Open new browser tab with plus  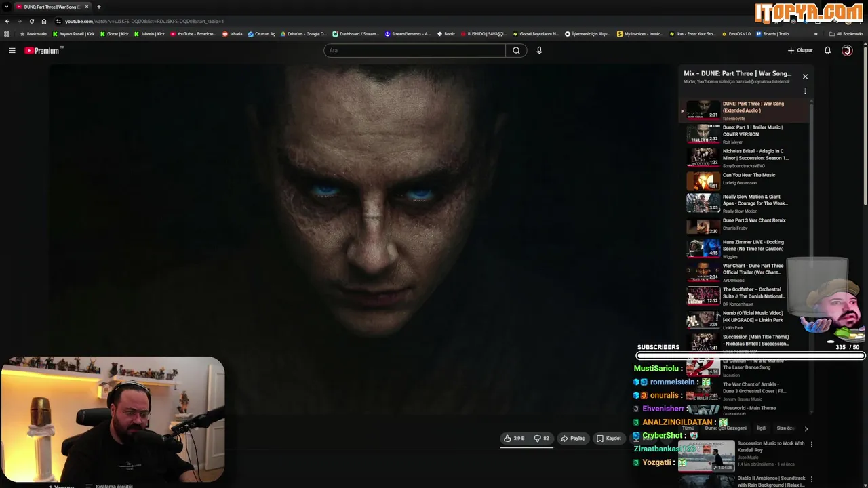pyautogui.click(x=98, y=7)
